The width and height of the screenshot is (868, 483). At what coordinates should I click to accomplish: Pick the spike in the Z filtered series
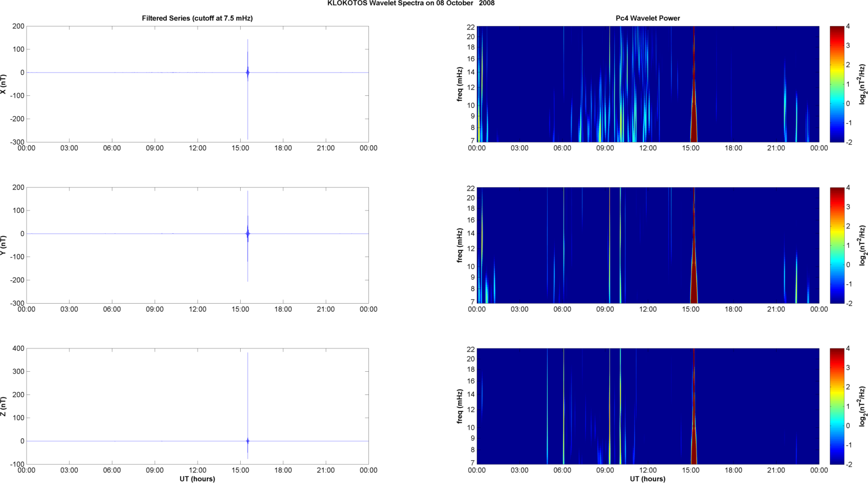click(x=248, y=440)
